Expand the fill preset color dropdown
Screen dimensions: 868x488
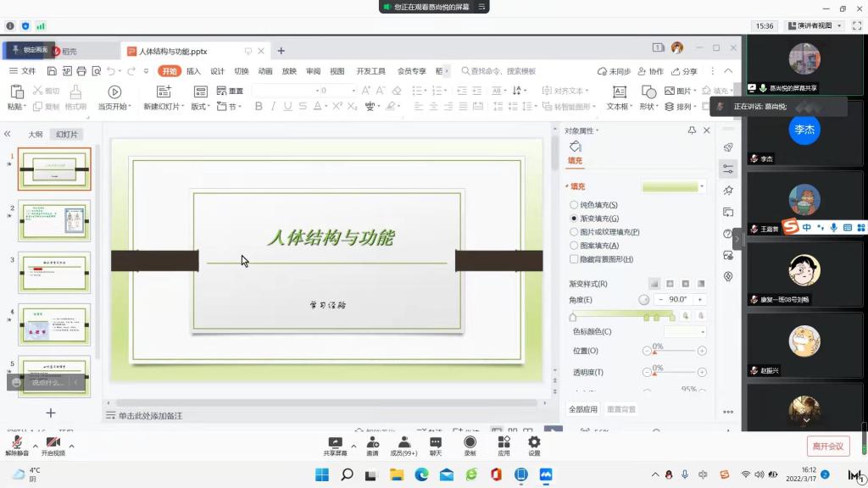(x=702, y=186)
